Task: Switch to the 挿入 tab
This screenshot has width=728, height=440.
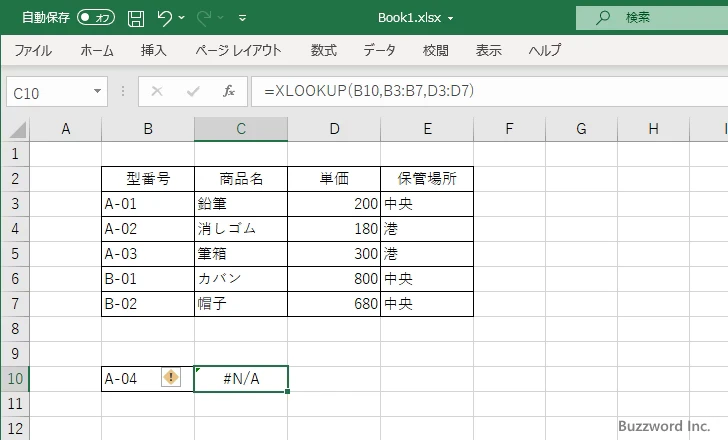Action: click(x=154, y=50)
